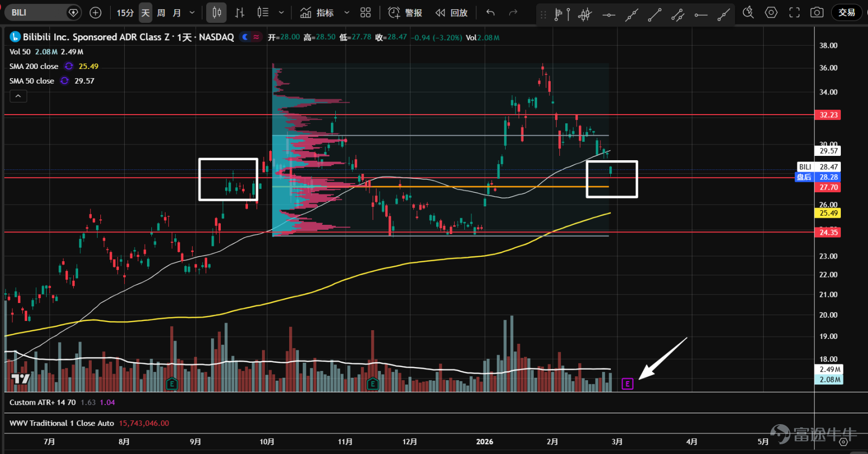
Task: Select the 天 daily interval
Action: 145,12
